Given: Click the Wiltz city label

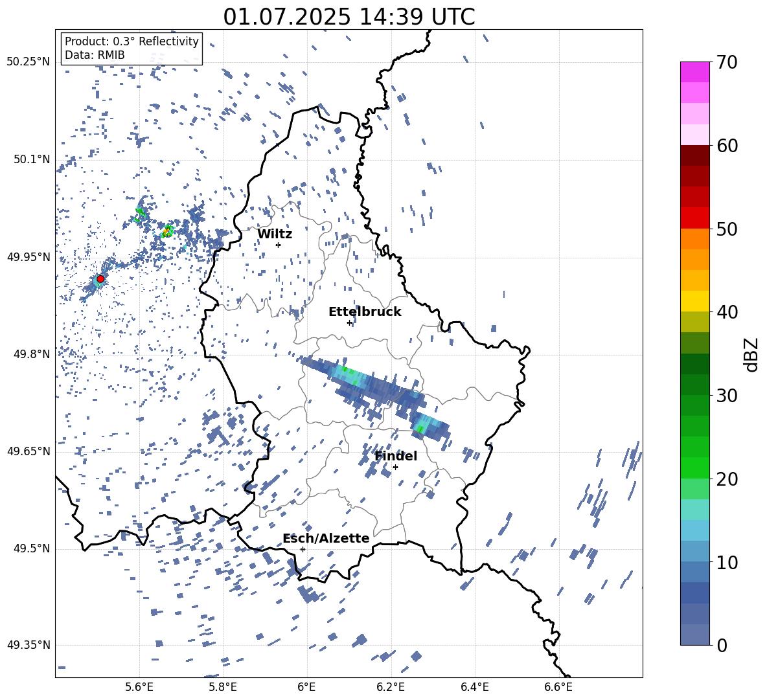Looking at the screenshot, I should coord(275,234).
